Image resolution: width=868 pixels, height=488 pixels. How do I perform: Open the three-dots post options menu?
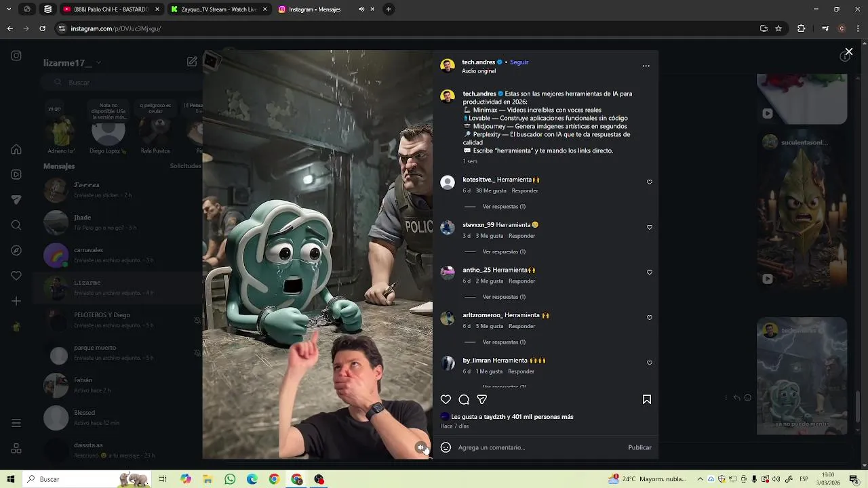pos(646,66)
